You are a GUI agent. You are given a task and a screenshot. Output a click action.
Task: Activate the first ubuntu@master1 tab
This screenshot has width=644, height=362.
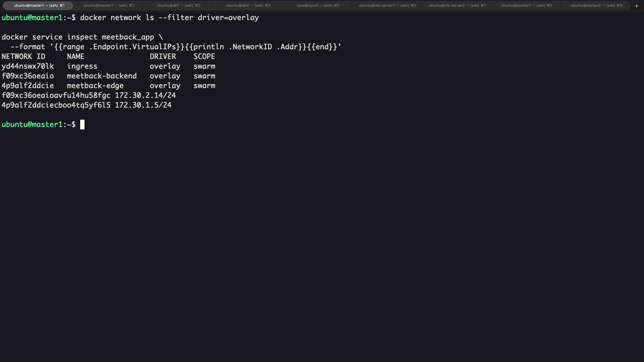(x=38, y=5)
